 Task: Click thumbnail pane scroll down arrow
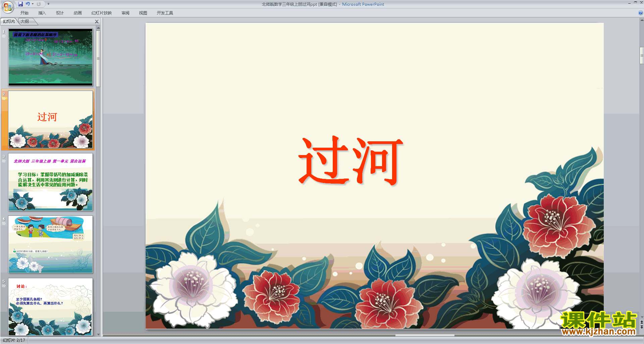[x=98, y=334]
